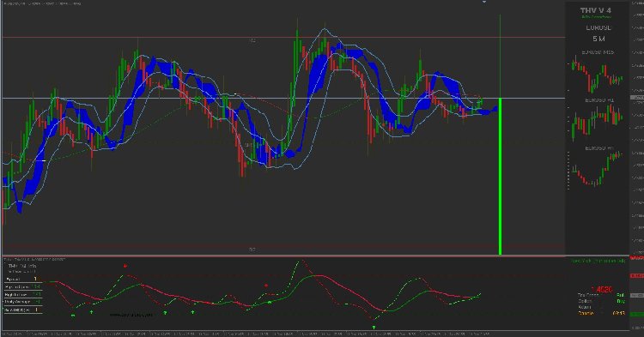Click the Daily Average row in info panel
The image size is (644, 337).
pos(23,302)
